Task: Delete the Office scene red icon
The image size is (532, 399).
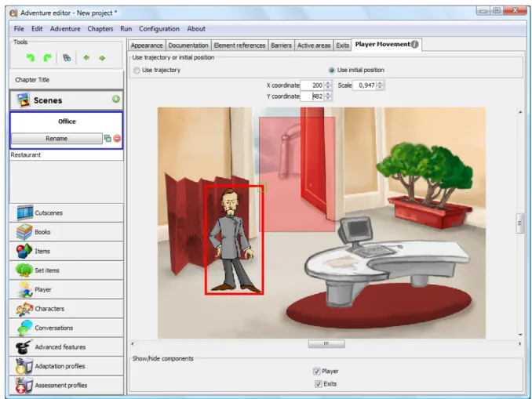Action: point(117,138)
